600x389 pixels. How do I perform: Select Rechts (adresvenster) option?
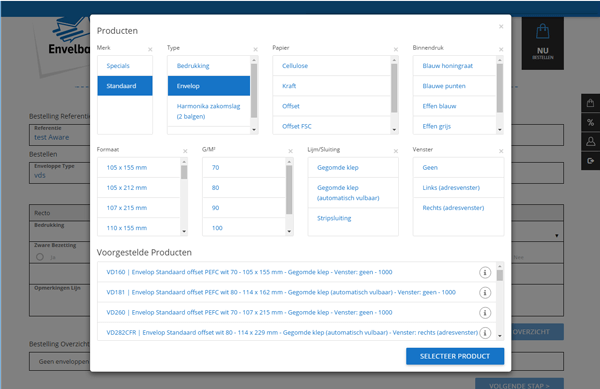[x=458, y=208]
